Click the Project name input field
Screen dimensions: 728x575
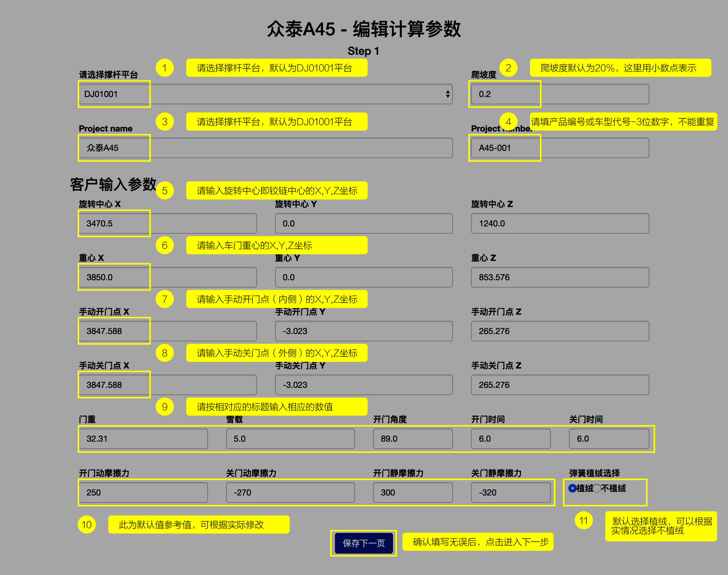click(265, 148)
